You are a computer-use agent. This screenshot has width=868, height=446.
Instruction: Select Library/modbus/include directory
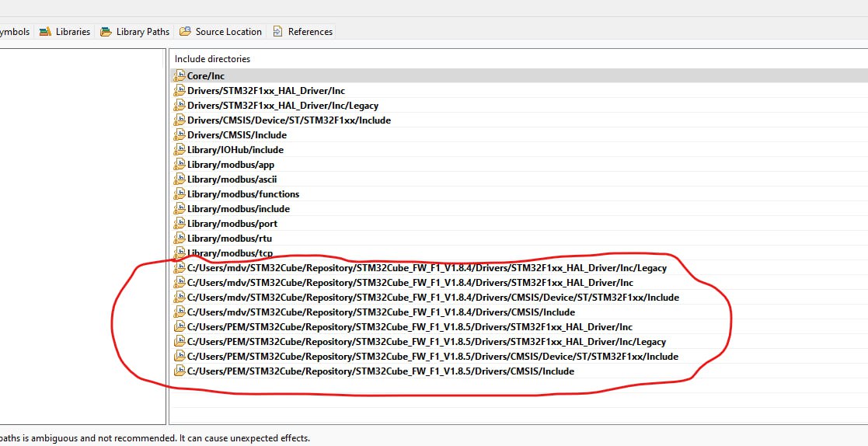pyautogui.click(x=519, y=208)
